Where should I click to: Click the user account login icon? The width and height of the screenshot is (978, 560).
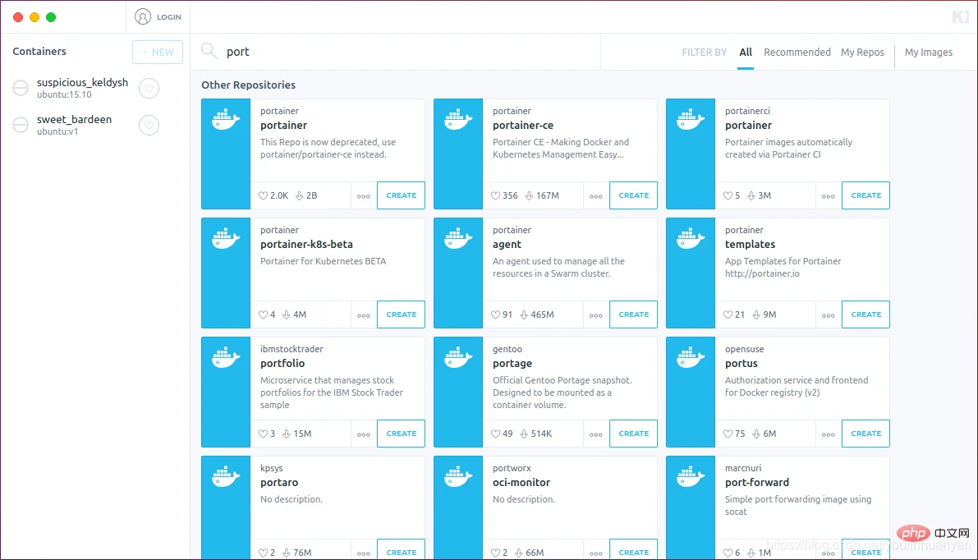tap(143, 17)
